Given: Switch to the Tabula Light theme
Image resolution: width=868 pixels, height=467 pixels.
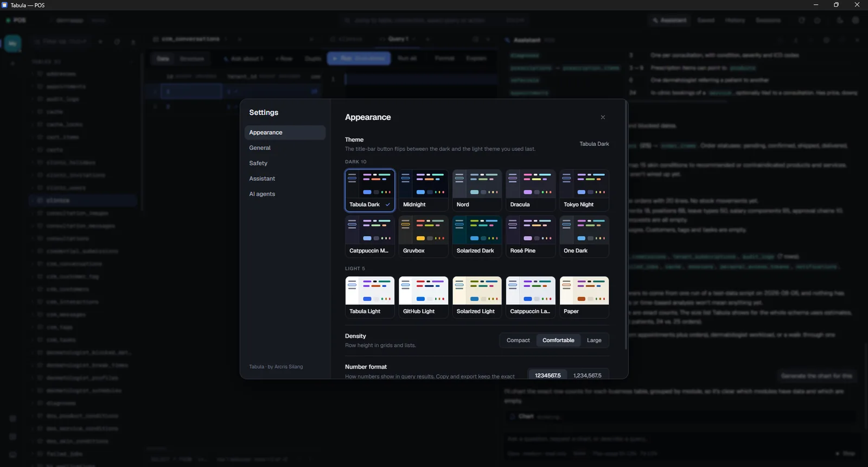Looking at the screenshot, I should (370, 297).
